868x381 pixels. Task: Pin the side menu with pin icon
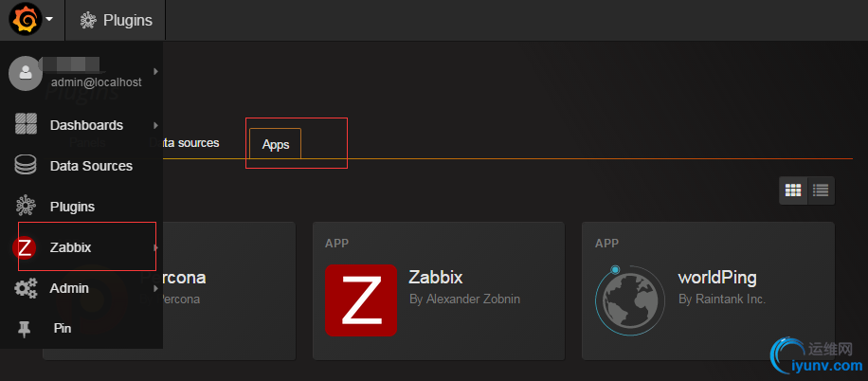click(26, 329)
